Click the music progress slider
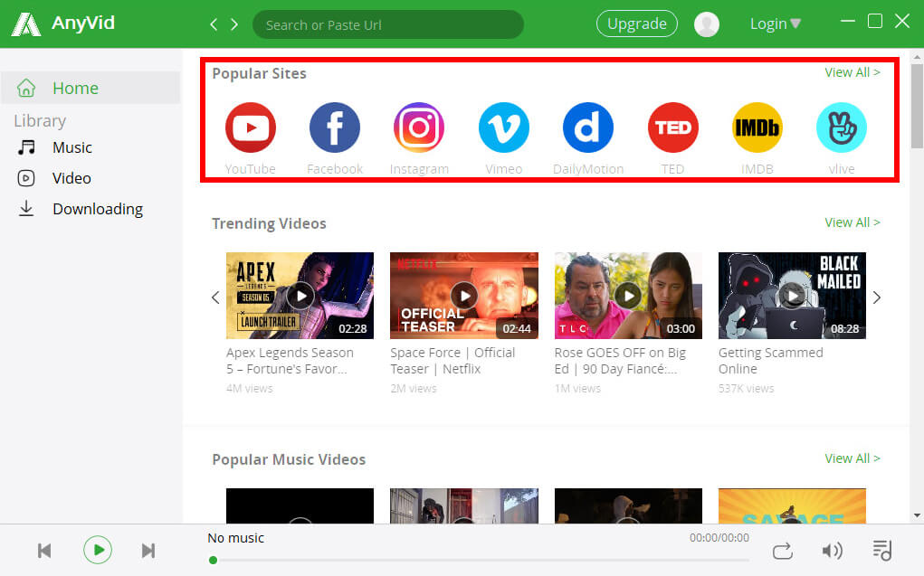 point(479,560)
